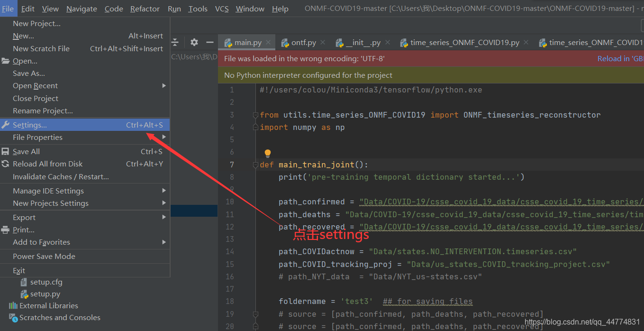Open the Code menu
Image resolution: width=644 pixels, height=331 pixels.
[114, 9]
